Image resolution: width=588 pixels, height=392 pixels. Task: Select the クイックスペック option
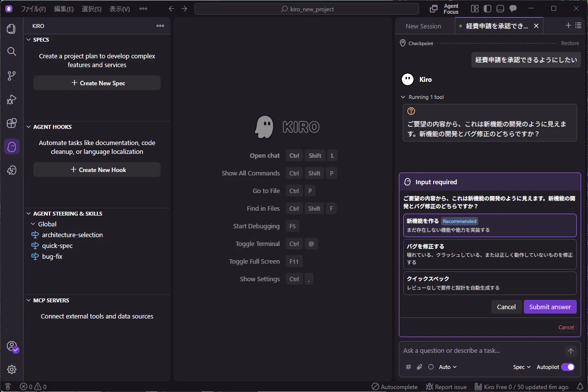pos(490,283)
